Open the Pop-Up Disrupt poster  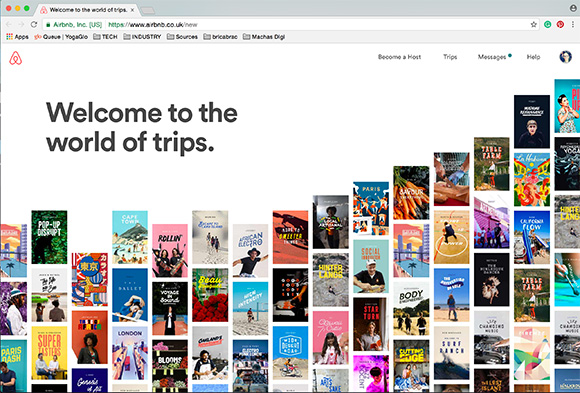coord(49,237)
